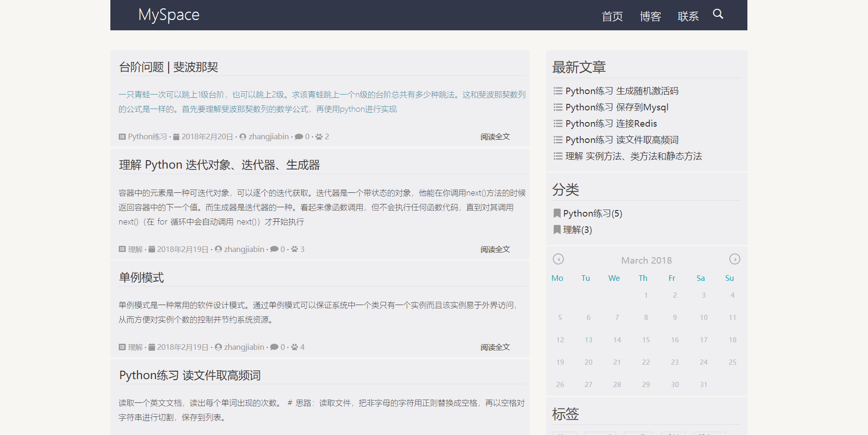Click 理解 category in 单例模式 post meta

pyautogui.click(x=135, y=347)
